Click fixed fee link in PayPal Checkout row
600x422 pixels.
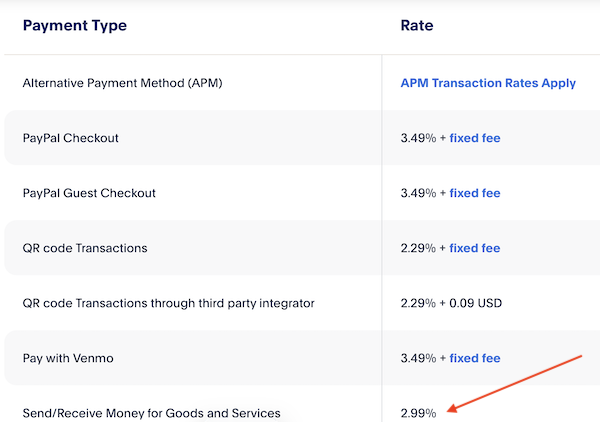click(x=475, y=138)
